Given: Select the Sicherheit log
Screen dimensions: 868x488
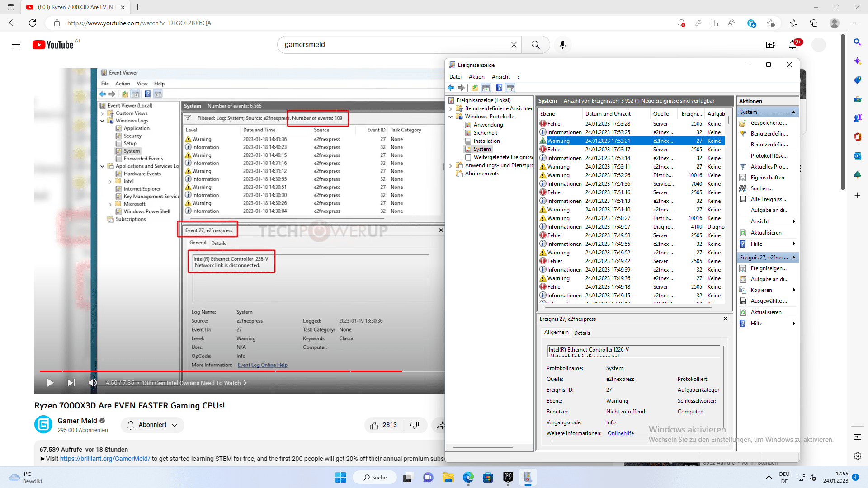Looking at the screenshot, I should click(486, 133).
